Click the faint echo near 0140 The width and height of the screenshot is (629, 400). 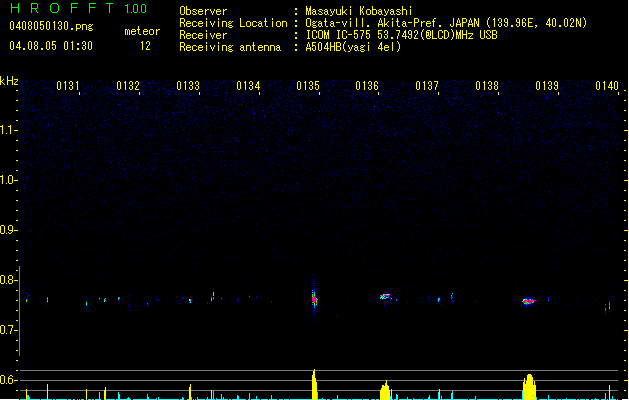pyautogui.click(x=609, y=306)
